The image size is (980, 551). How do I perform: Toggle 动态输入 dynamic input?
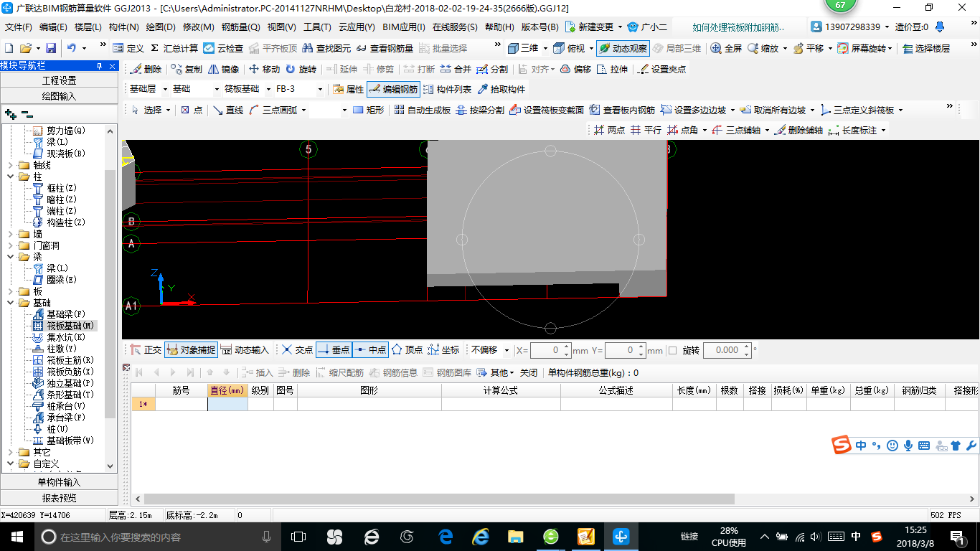coord(244,350)
